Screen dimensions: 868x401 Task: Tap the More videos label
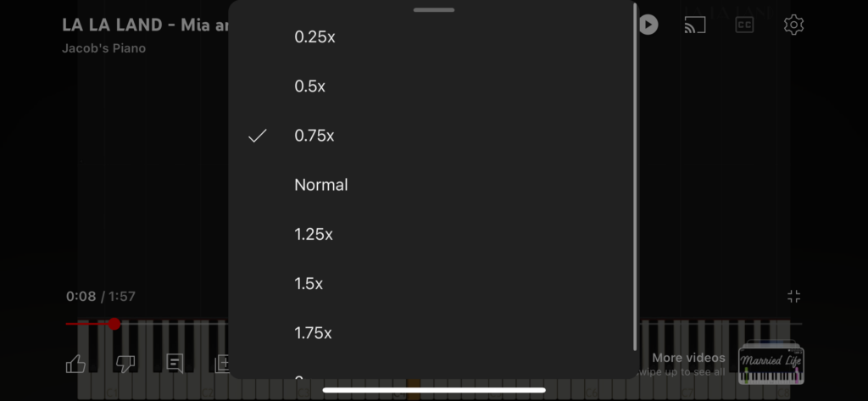[688, 357]
